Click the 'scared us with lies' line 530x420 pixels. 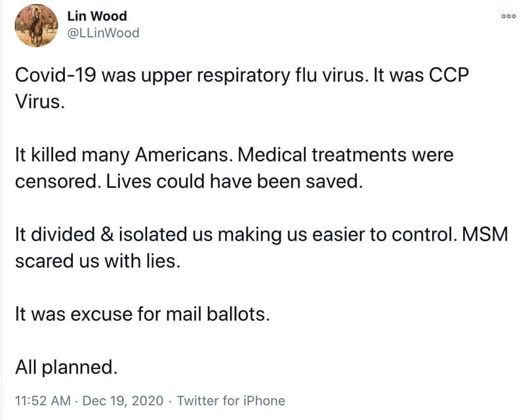(x=98, y=261)
